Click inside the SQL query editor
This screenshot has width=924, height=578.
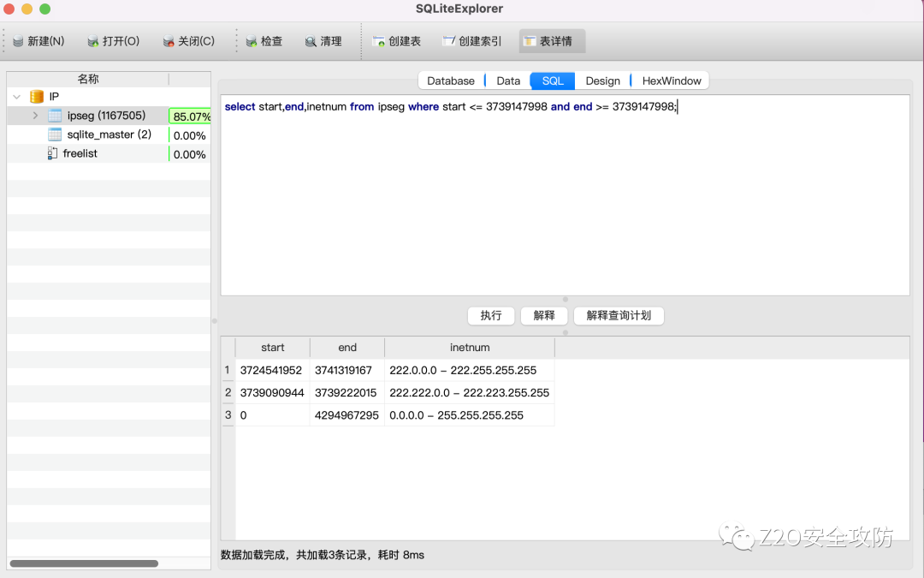(566, 195)
